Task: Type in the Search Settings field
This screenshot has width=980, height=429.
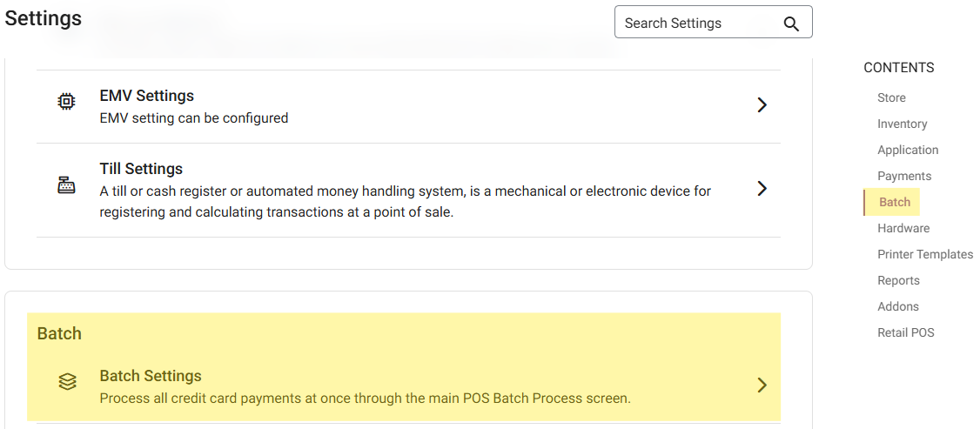Action: 696,23
